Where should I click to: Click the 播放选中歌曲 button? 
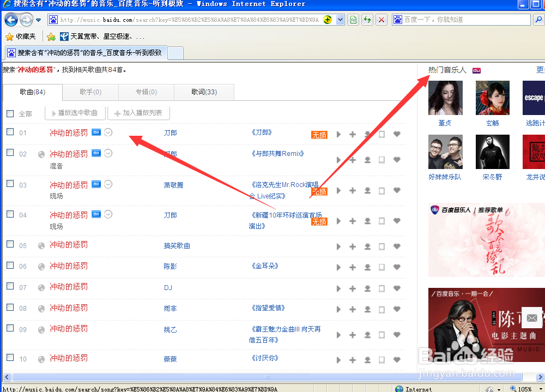75,113
